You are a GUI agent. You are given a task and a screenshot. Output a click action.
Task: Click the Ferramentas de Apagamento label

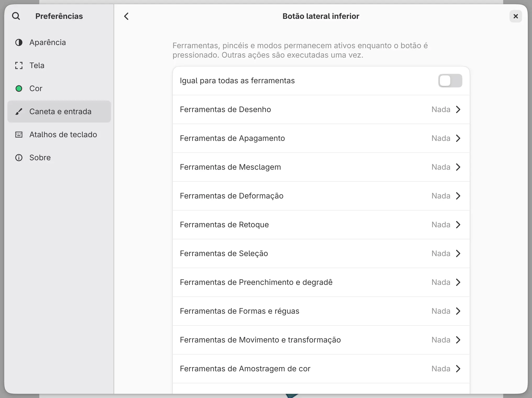(x=232, y=138)
